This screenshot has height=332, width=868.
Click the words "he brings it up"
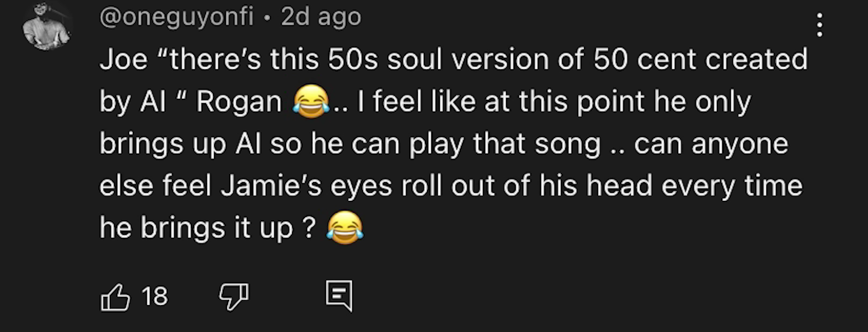click(x=196, y=228)
